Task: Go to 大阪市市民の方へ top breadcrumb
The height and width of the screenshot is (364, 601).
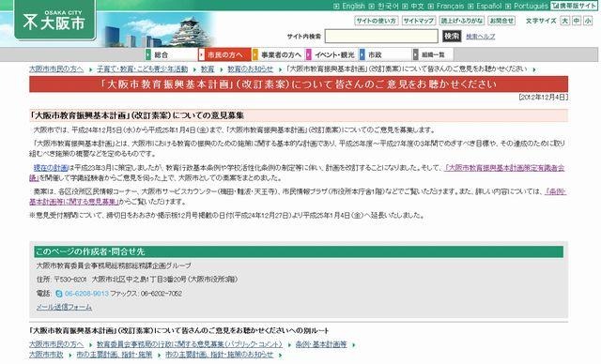Action: (x=56, y=68)
